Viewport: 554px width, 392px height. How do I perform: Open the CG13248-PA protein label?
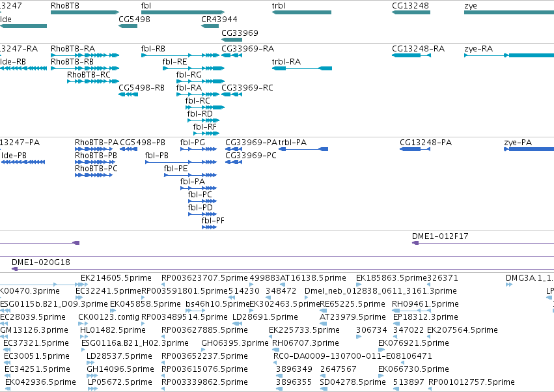point(426,143)
